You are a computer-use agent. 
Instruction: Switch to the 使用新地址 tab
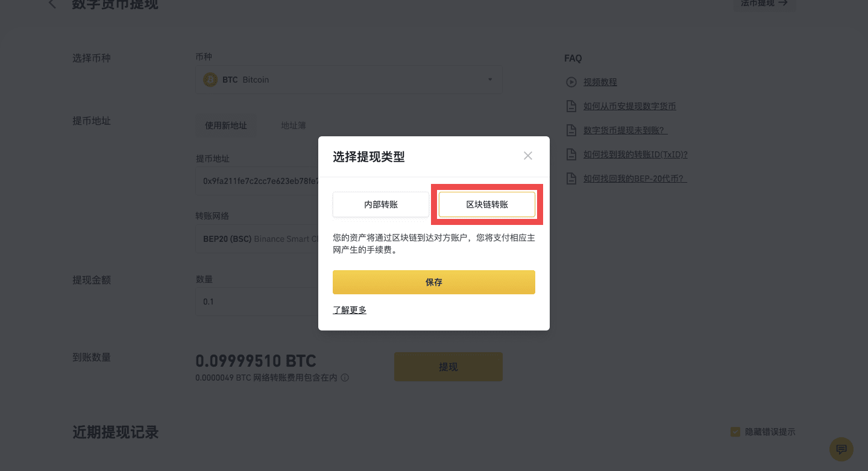tap(226, 125)
